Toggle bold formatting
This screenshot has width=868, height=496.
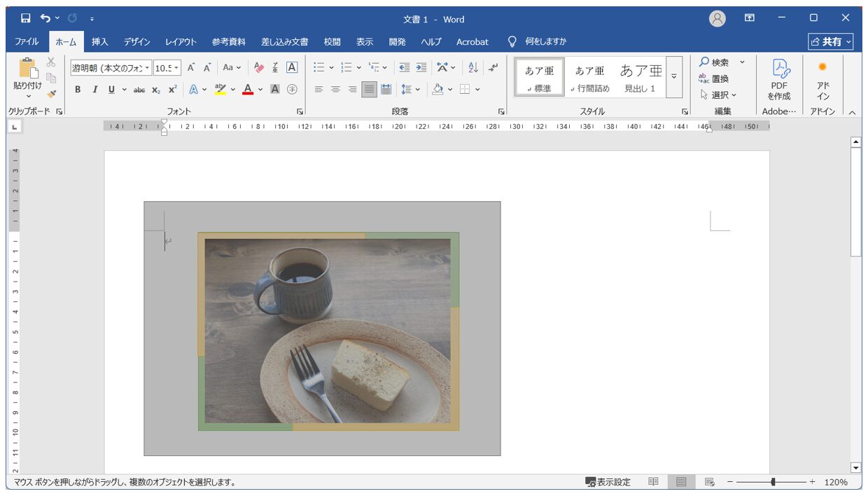[78, 89]
